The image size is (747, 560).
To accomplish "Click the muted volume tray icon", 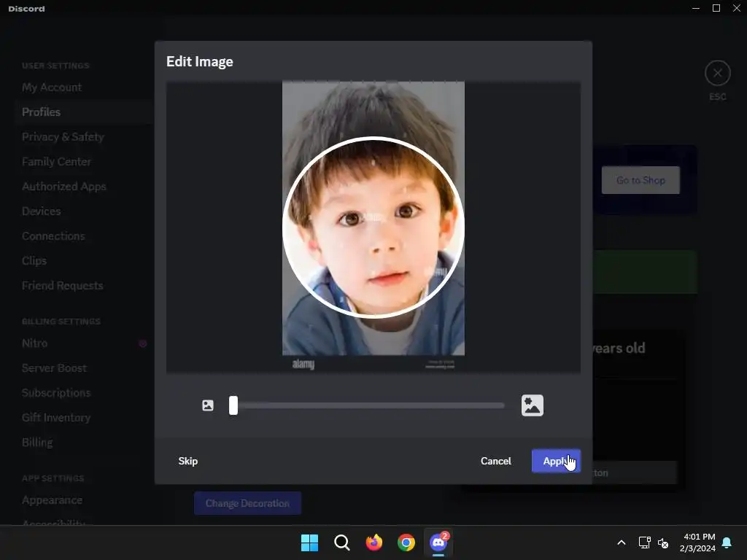I will [x=662, y=542].
